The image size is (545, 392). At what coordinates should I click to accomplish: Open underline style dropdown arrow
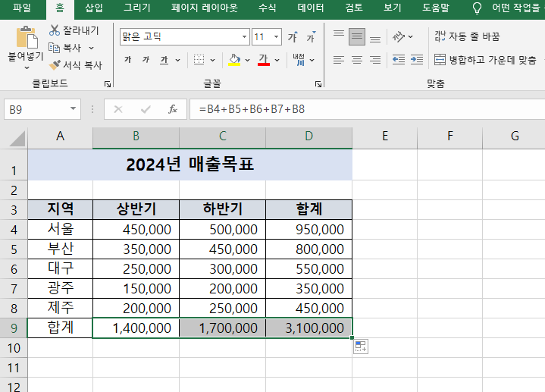[x=177, y=60]
